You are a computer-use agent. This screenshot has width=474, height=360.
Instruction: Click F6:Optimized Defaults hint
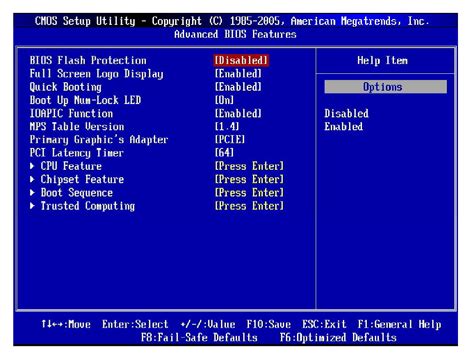coord(338,338)
